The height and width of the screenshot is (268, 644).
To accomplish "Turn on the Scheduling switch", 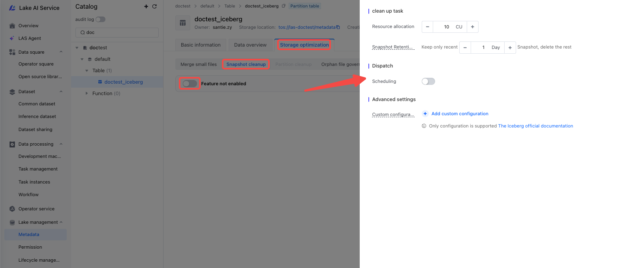I will tap(428, 81).
